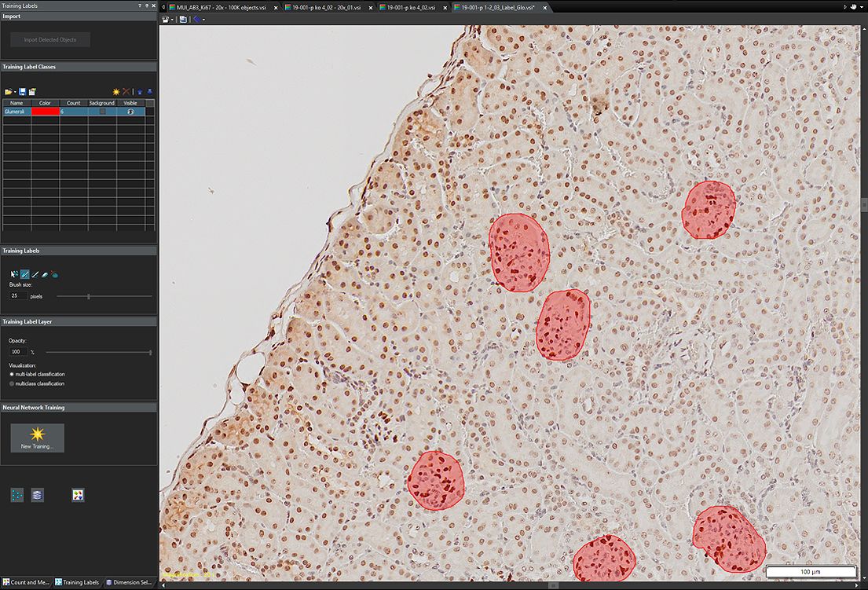Screen dimensions: 868x590
Task: Toggle visibility eye for Glumeroli class
Action: (x=131, y=112)
